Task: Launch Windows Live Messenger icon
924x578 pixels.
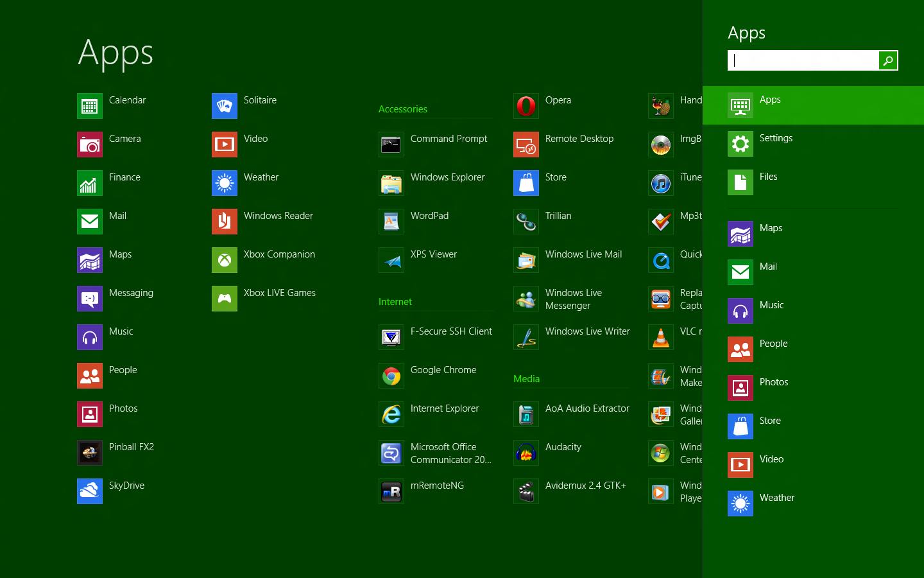Action: 526,299
